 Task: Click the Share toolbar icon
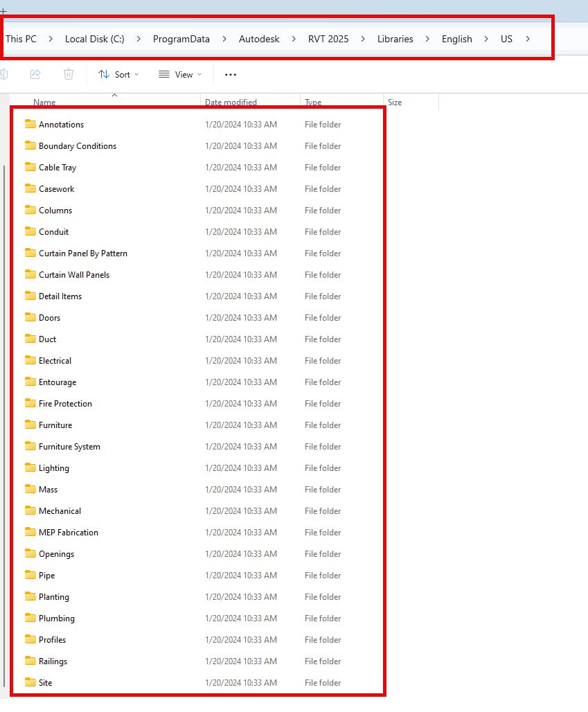coord(35,74)
